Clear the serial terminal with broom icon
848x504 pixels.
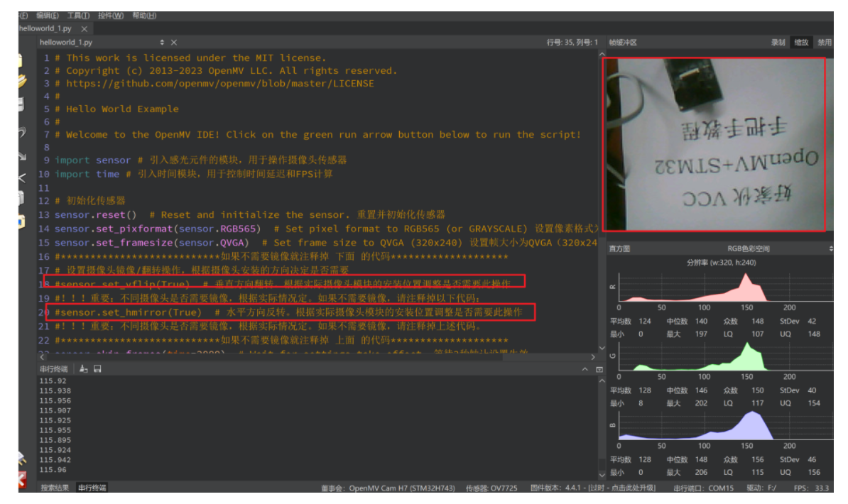point(83,369)
